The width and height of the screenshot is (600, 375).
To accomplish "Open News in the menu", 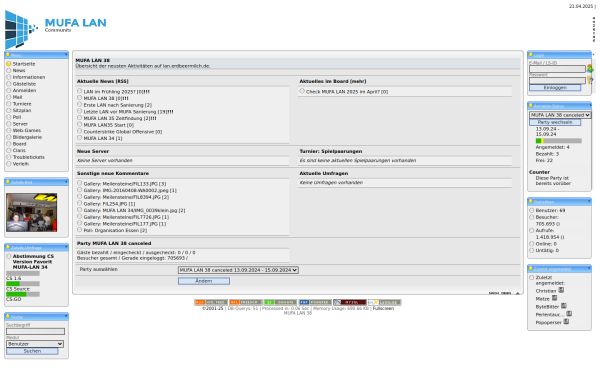I will click(19, 70).
